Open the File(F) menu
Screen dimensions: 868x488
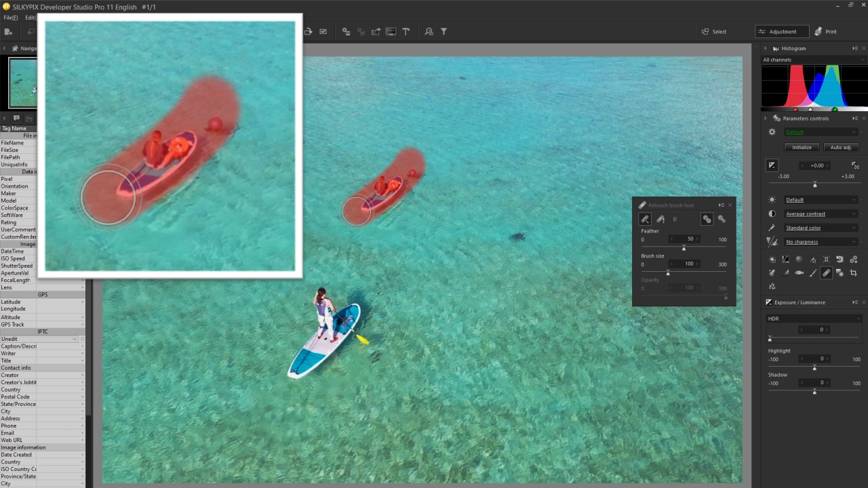10,18
